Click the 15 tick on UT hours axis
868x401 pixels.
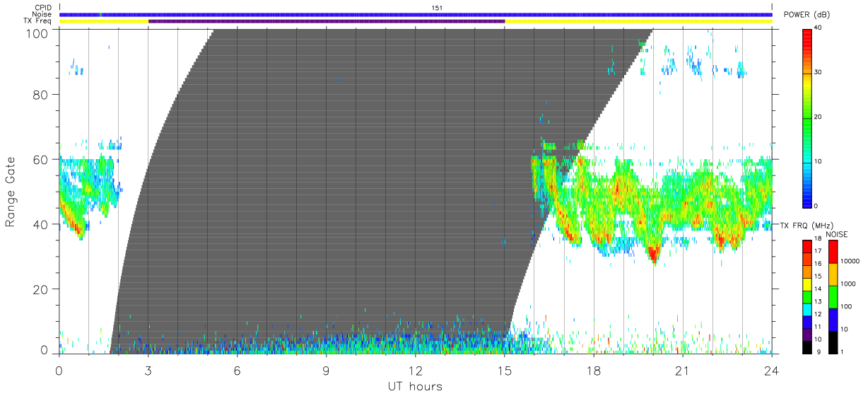(505, 371)
